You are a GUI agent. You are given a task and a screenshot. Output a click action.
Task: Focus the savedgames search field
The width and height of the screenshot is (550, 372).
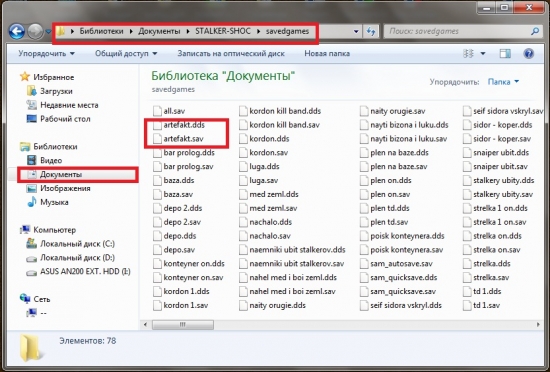(x=462, y=31)
